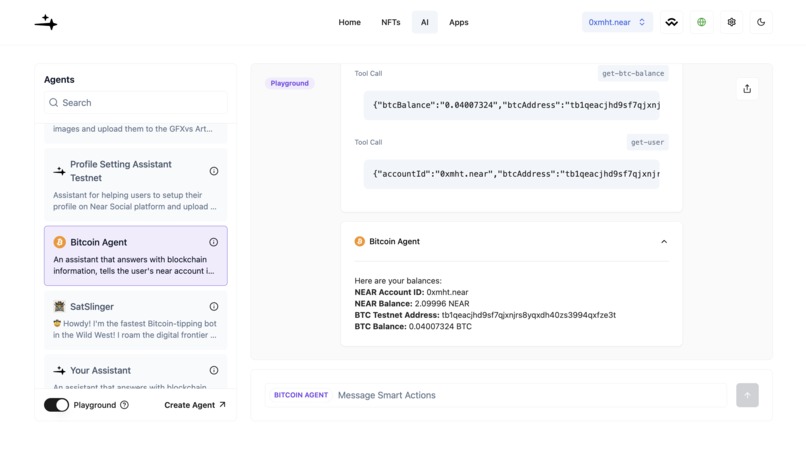Open the 0xmht.near account dropdown
Image resolution: width=806 pixels, height=451 pixels.
click(617, 22)
